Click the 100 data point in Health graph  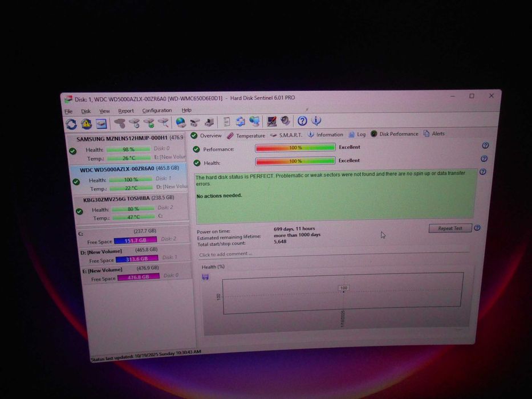(344, 288)
